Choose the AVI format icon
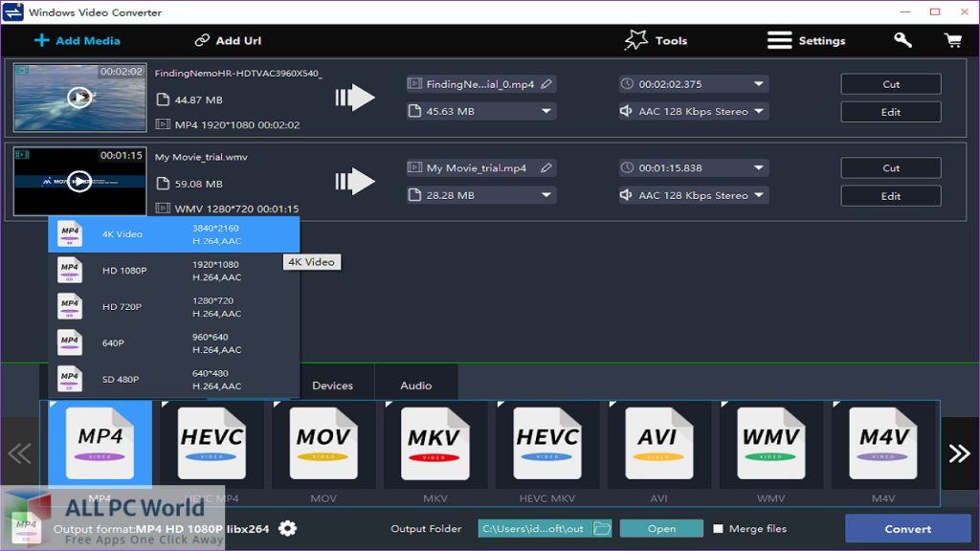980x551 pixels. pos(658,443)
